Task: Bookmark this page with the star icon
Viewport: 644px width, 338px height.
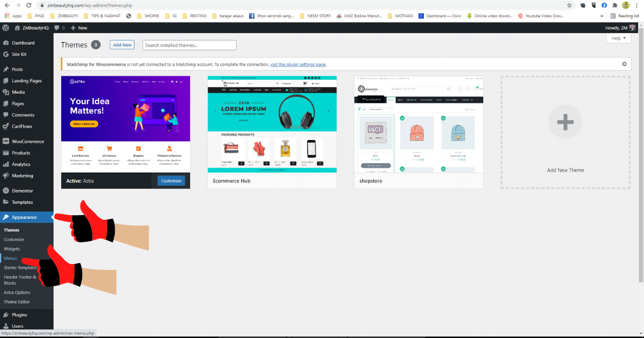Action: 569,5
